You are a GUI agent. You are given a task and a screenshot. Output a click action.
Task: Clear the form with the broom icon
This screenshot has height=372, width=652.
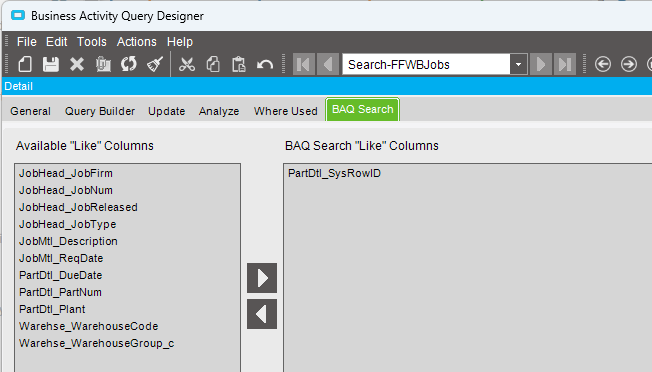click(155, 64)
